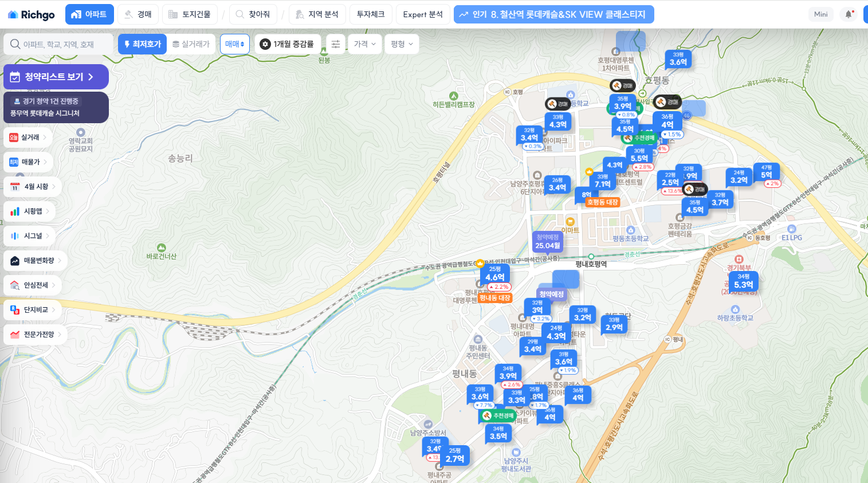Screen dimensions: 868x483
Task: Click the 호평동 대장 badge marker
Action: (602, 202)
